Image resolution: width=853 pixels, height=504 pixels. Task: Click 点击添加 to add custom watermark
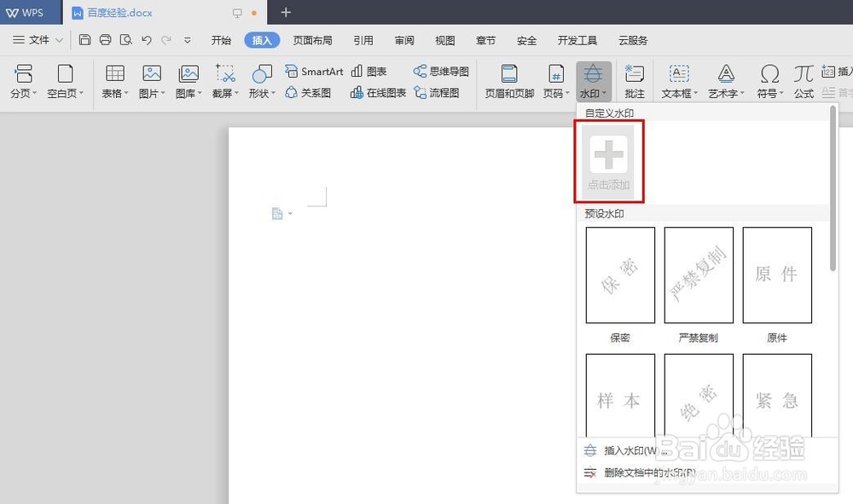(608, 160)
